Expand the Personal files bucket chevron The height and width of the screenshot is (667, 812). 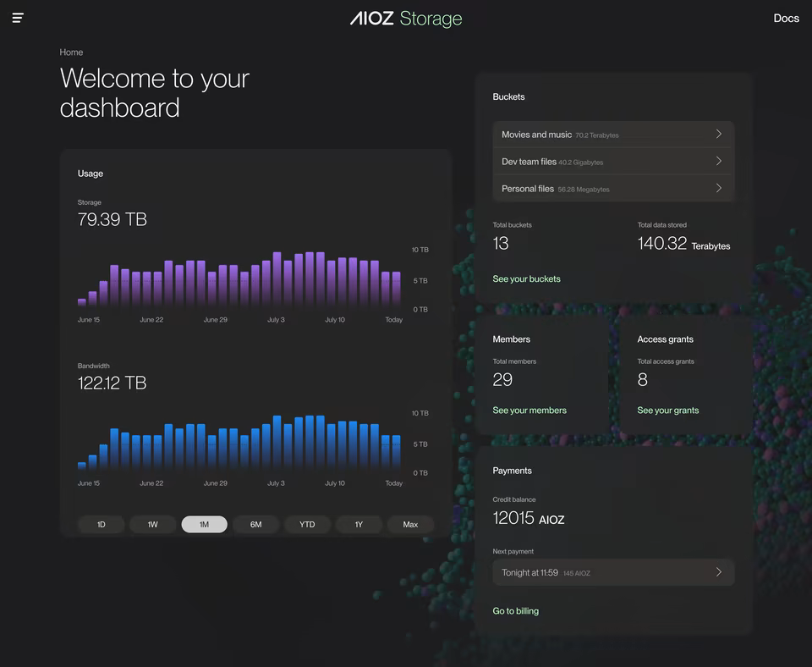(719, 188)
